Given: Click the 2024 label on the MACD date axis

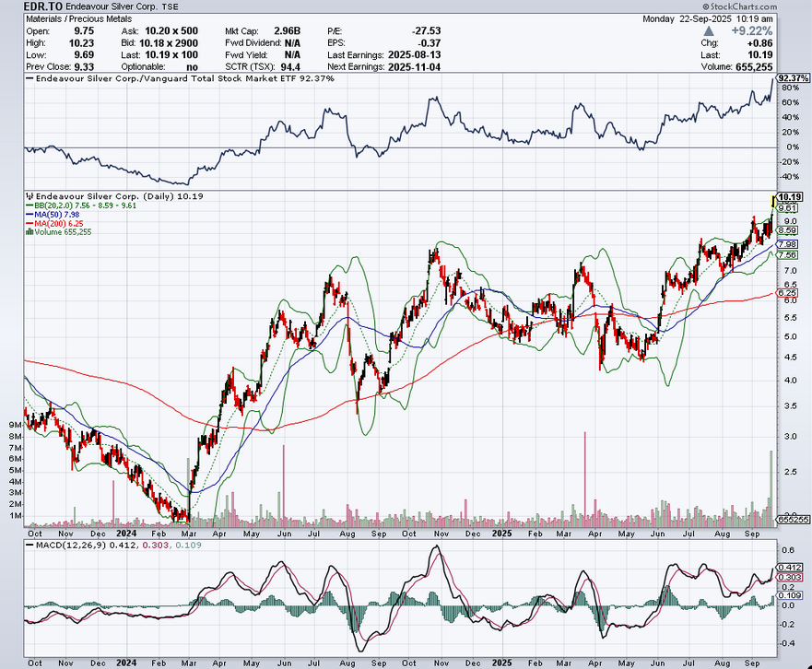Looking at the screenshot, I should (126, 663).
